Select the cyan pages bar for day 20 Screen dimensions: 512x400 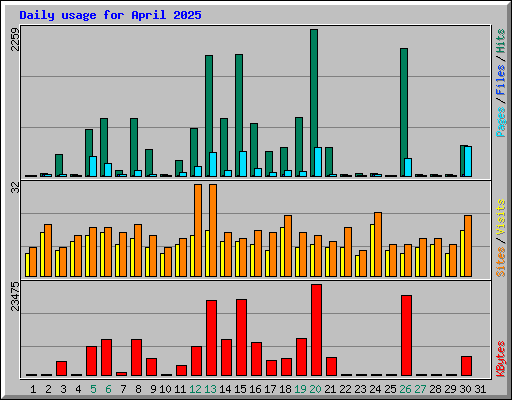pos(318,162)
